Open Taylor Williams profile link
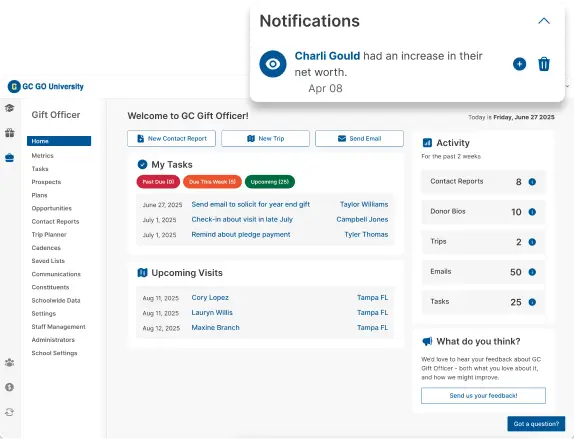This screenshot has height=439, width=574. [364, 204]
